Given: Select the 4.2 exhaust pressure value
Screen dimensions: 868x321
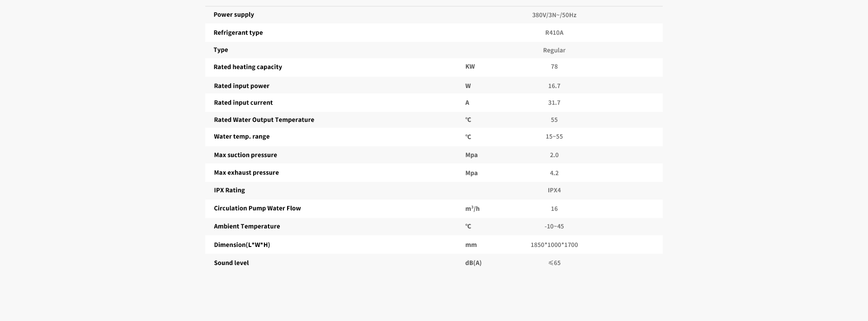Looking at the screenshot, I should tap(554, 173).
